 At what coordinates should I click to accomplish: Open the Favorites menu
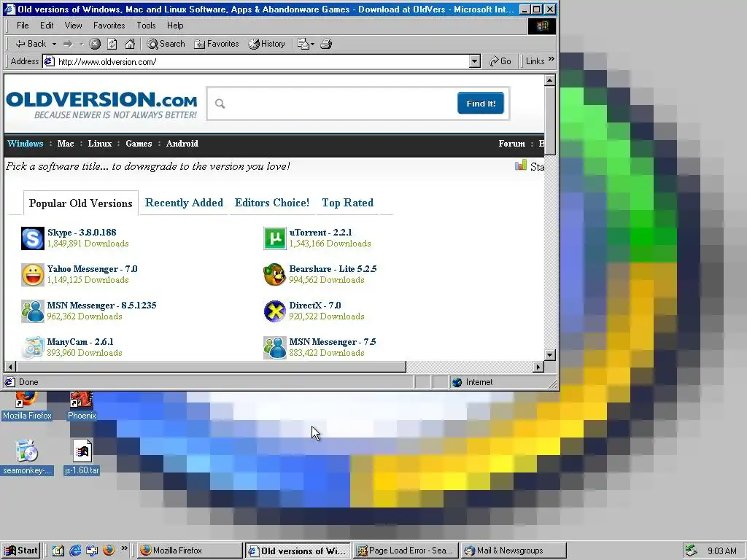(109, 26)
